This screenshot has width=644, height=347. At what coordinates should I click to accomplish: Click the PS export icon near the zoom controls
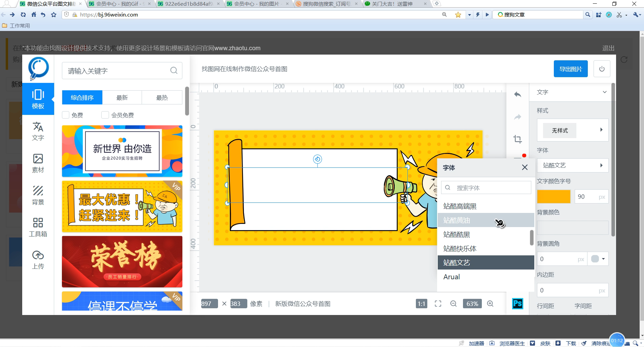pos(517,303)
